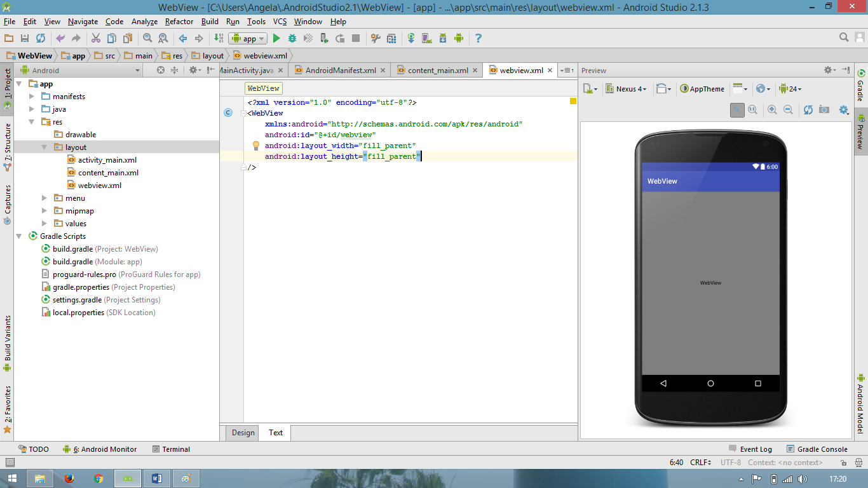868x488 pixels.
Task: Open the Refactor menu
Action: [179, 22]
